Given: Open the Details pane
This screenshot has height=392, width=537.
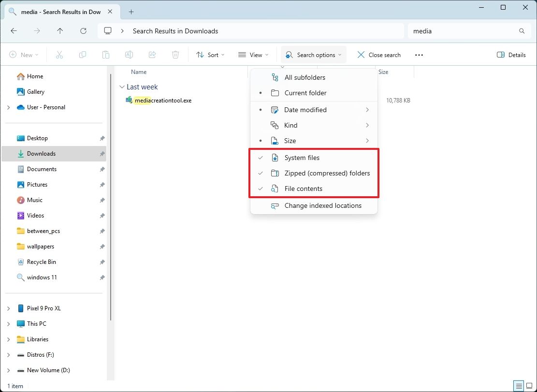Looking at the screenshot, I should tap(511, 55).
